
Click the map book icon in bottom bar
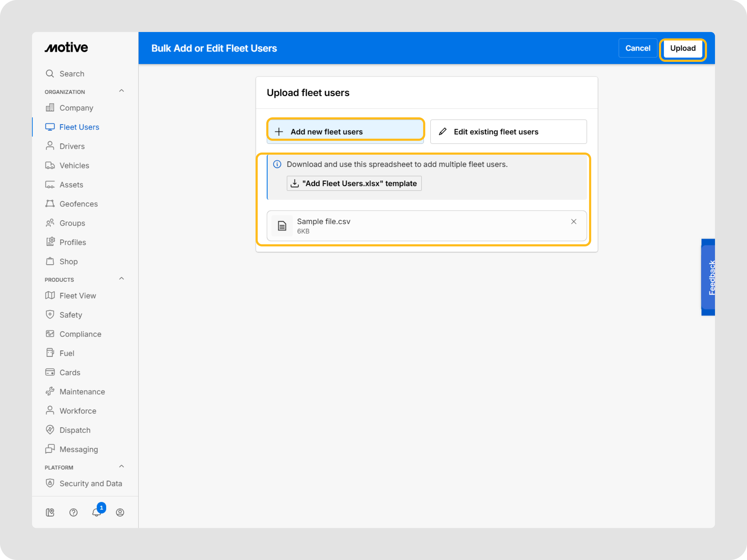click(x=50, y=513)
